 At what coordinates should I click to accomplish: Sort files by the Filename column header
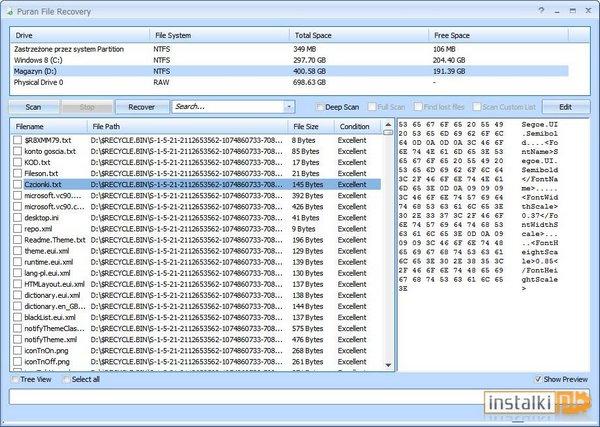point(49,127)
